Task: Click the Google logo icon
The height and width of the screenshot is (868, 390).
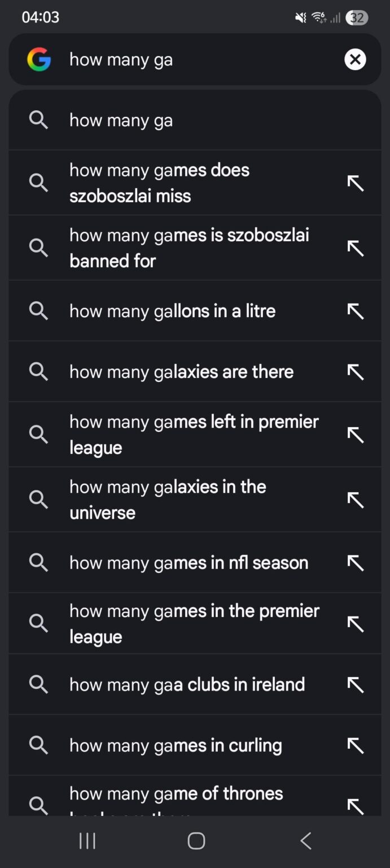Action: [x=38, y=59]
